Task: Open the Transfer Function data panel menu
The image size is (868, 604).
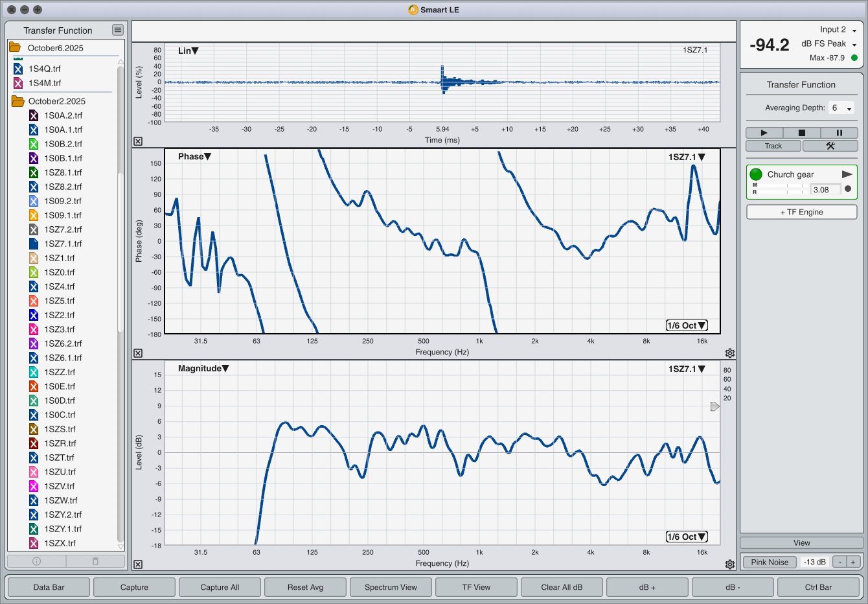Action: tap(117, 30)
